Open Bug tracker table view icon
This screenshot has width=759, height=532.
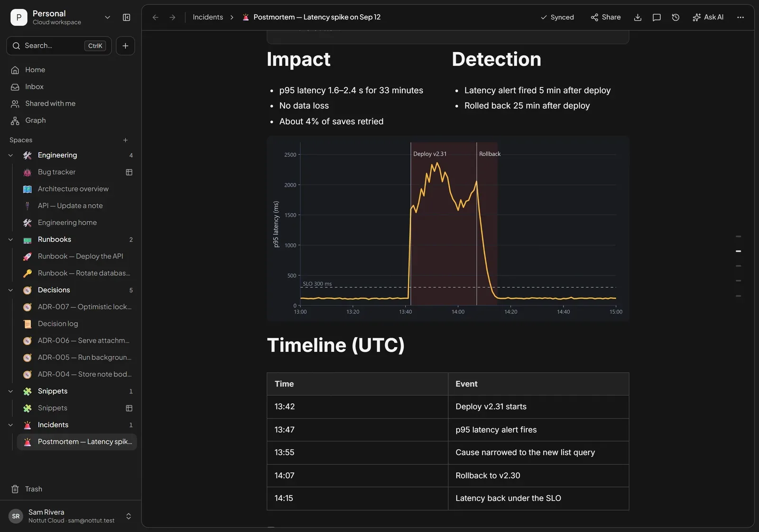129,172
